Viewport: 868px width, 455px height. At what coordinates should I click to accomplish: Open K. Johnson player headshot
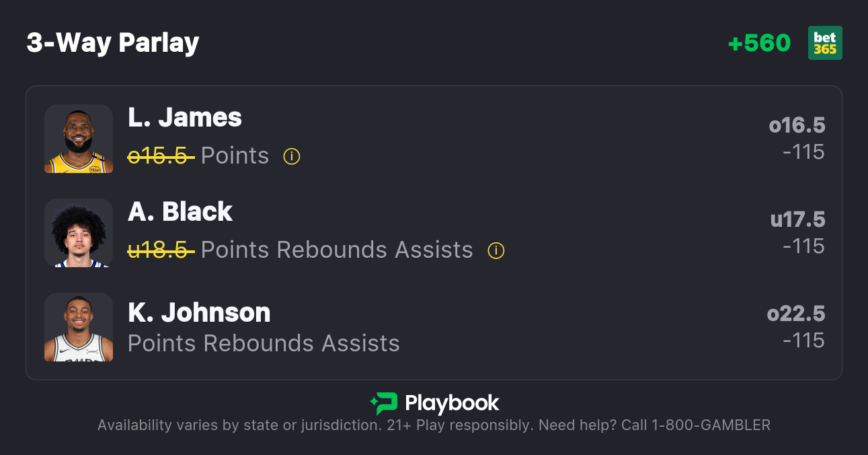[79, 327]
